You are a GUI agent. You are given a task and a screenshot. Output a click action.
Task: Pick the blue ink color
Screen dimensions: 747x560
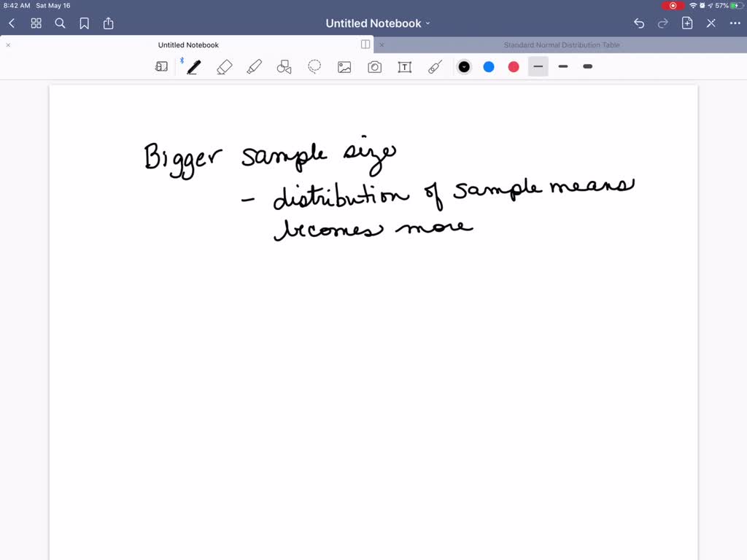489,66
